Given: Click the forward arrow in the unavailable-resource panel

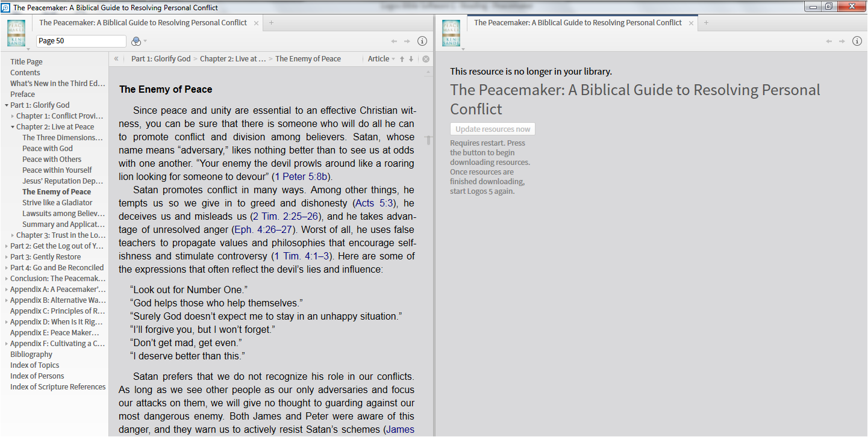Looking at the screenshot, I should [x=842, y=41].
